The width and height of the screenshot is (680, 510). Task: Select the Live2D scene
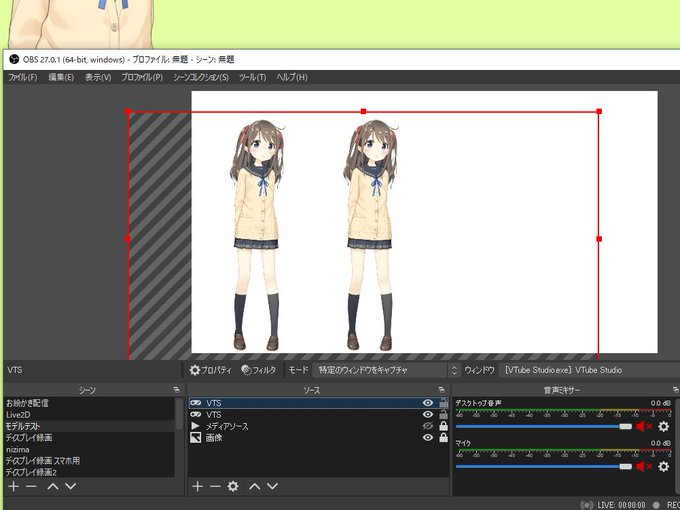[89, 415]
